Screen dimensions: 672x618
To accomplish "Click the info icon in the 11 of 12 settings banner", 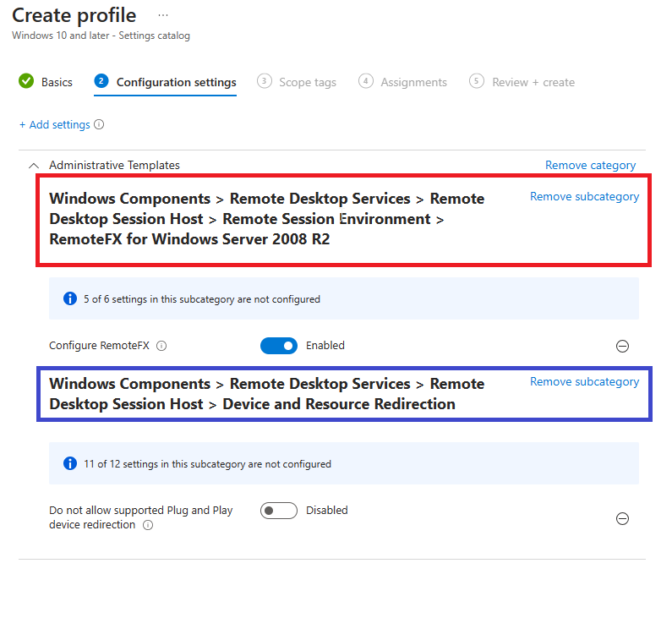I will [71, 463].
